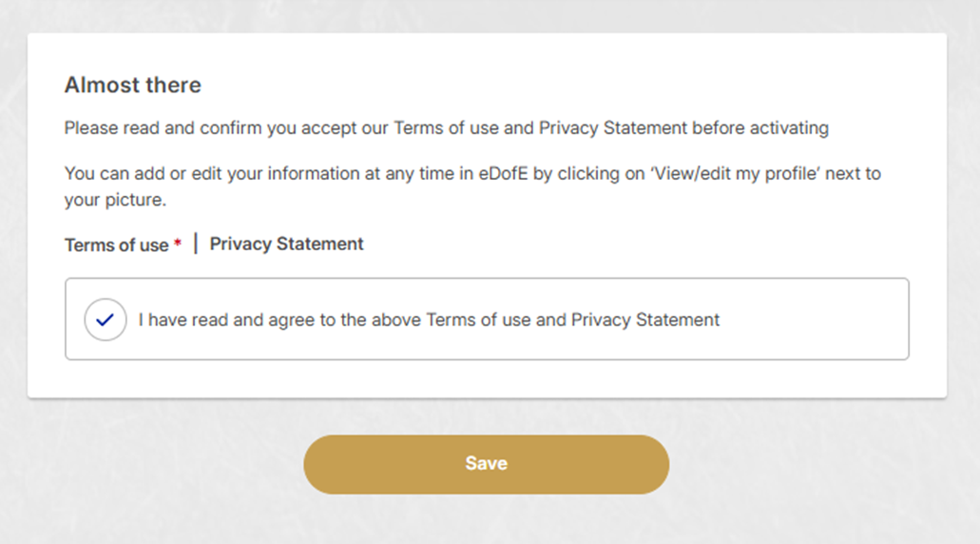The image size is (980, 544).
Task: Click the divider between Terms and Privacy links
Action: click(x=196, y=244)
